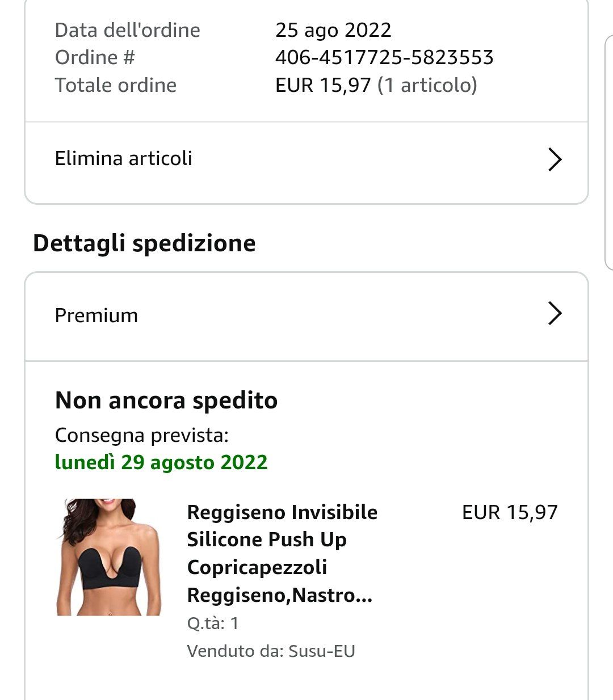Click the partially visible panel at right edge
Screen dimensions: 613x700
pos(608,152)
